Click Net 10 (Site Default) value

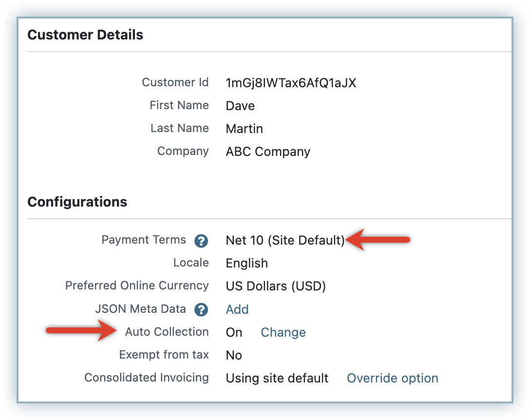(x=285, y=240)
